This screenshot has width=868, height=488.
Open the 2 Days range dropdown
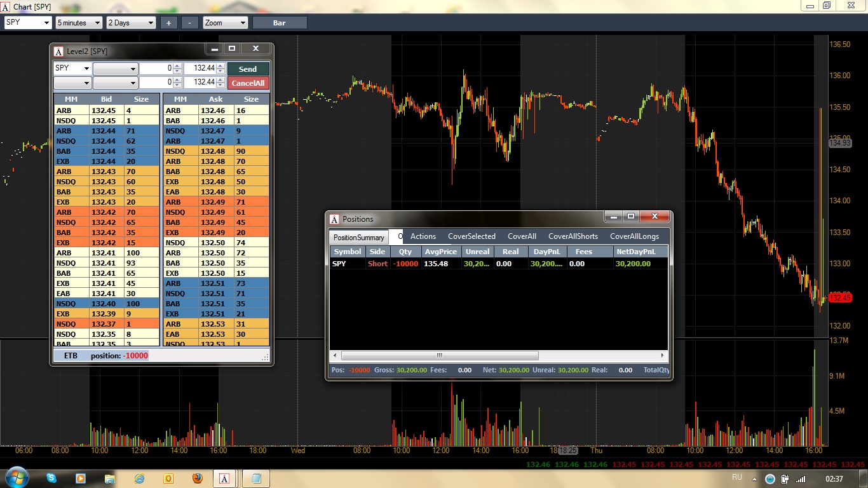pos(131,23)
